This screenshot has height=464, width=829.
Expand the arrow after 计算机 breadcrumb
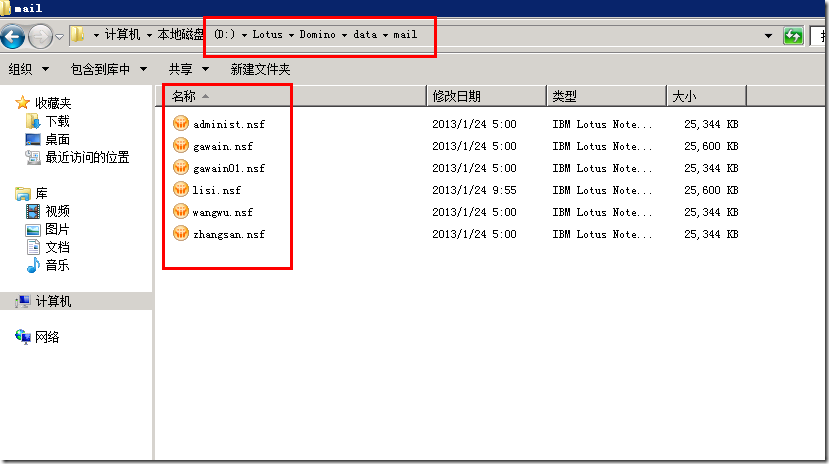149,35
